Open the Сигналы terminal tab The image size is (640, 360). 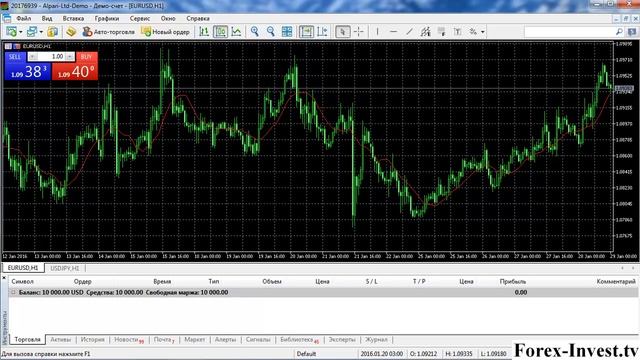(258, 340)
